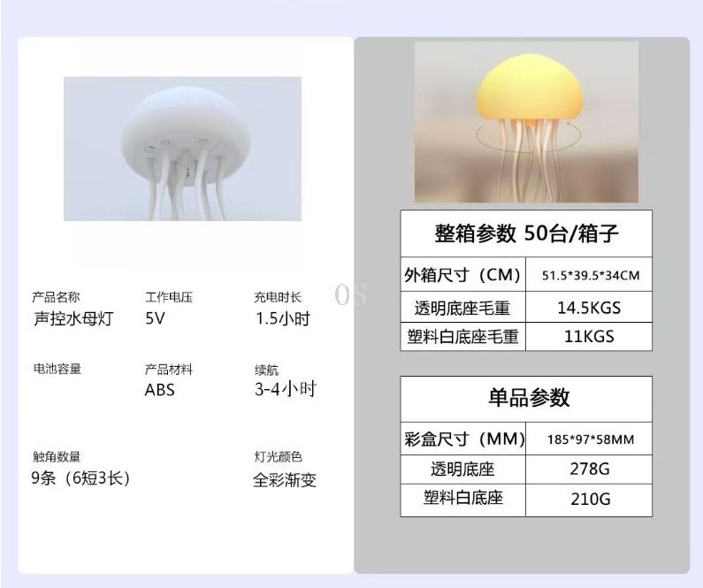The width and height of the screenshot is (703, 588).
Task: Click the glowing yellow jellyfish lamp image
Action: pos(526,122)
